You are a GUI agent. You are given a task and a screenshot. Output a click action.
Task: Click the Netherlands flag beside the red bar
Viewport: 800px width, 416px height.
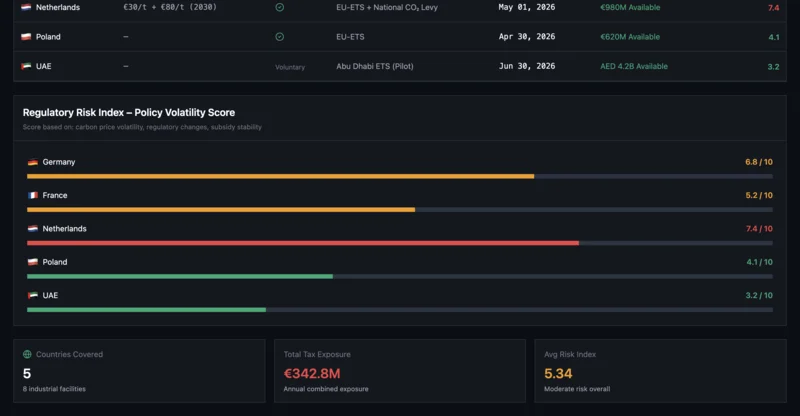(x=32, y=229)
